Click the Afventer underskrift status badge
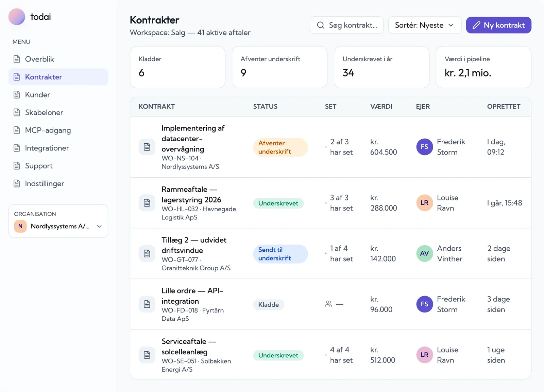The width and height of the screenshot is (544, 392). click(x=280, y=147)
